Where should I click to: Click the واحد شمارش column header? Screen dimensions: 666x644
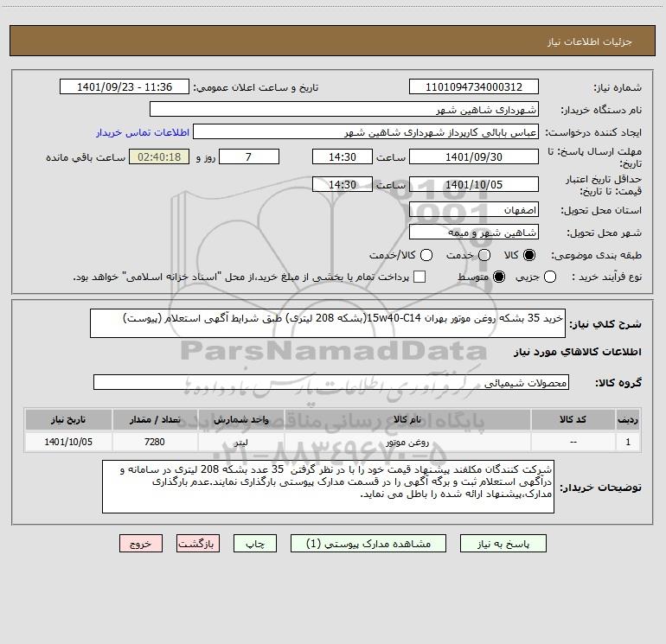240,419
